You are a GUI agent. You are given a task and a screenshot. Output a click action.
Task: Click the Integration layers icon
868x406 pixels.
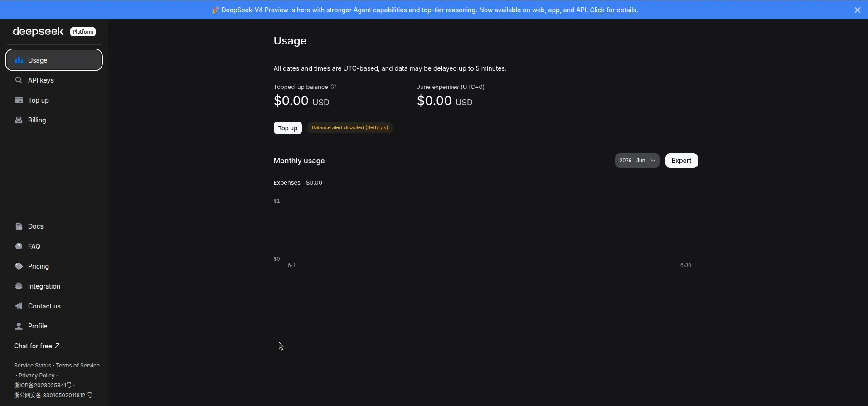tap(19, 286)
